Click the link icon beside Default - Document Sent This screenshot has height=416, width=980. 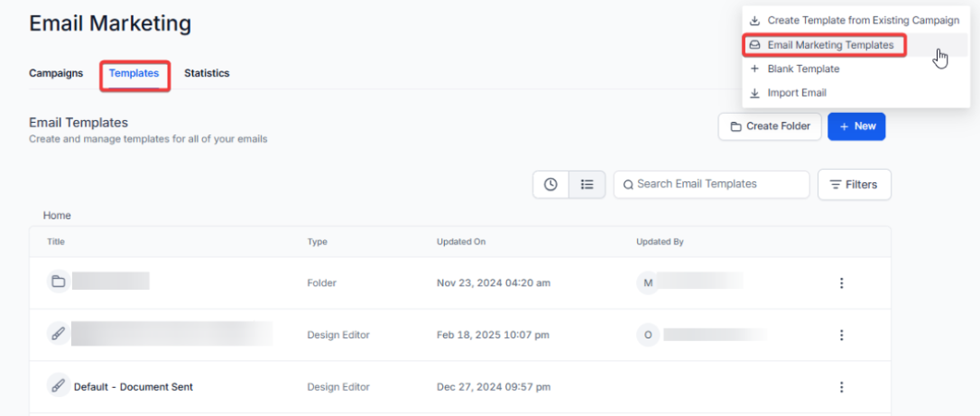click(58, 386)
